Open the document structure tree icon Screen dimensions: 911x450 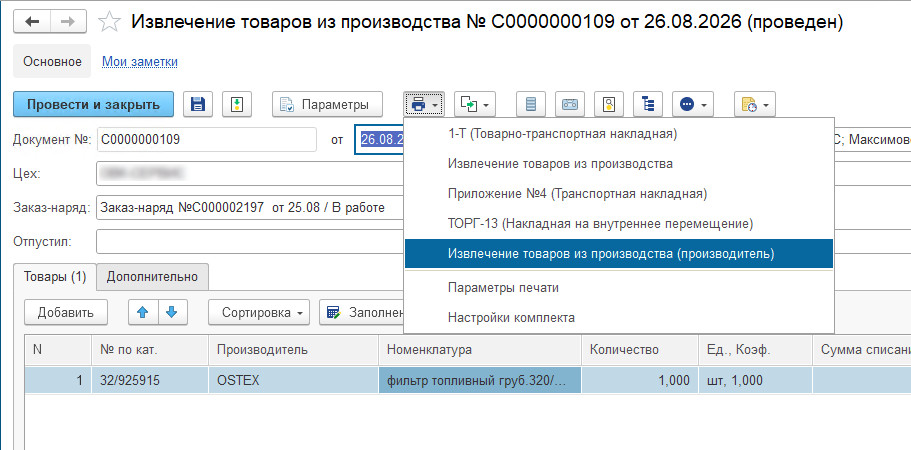(x=647, y=105)
